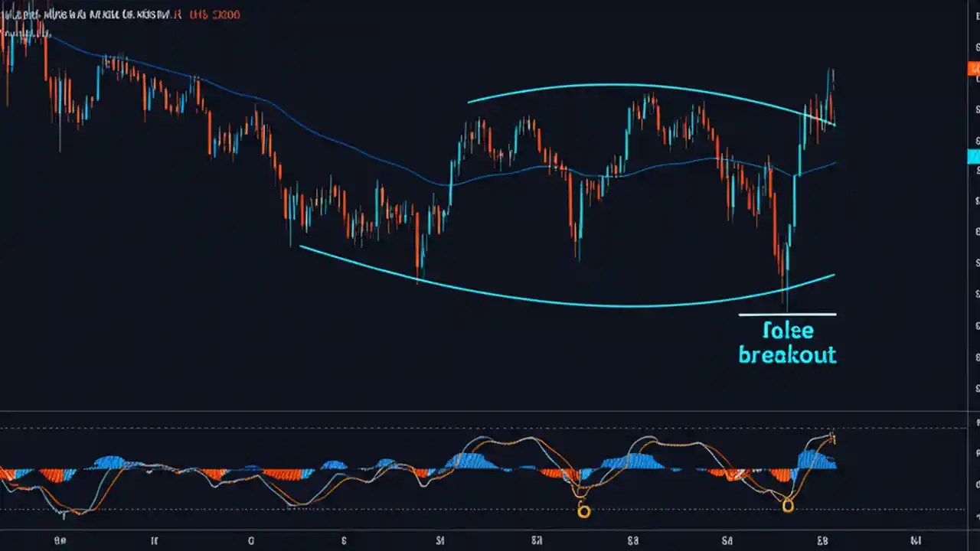The height and width of the screenshot is (551, 980).
Task: Click the cyan price tag on right axis
Action: pyautogui.click(x=974, y=156)
